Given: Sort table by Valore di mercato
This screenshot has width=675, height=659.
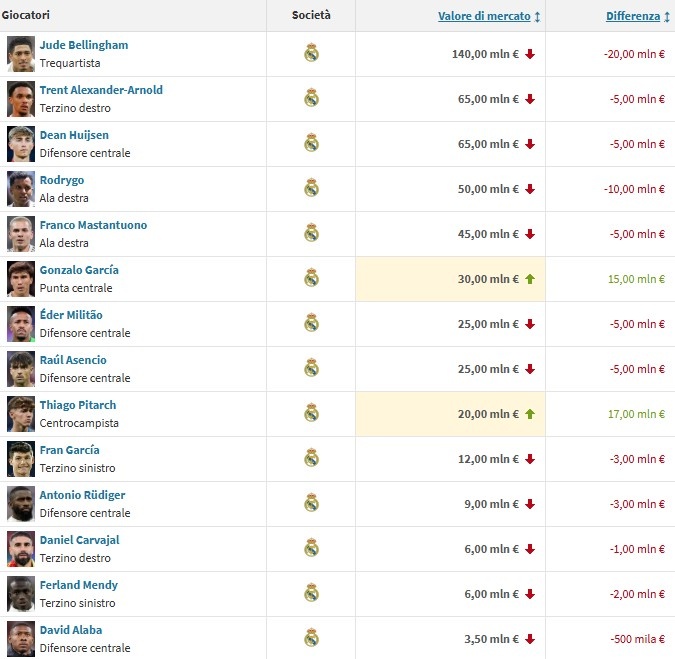Looking at the screenshot, I should (484, 16).
